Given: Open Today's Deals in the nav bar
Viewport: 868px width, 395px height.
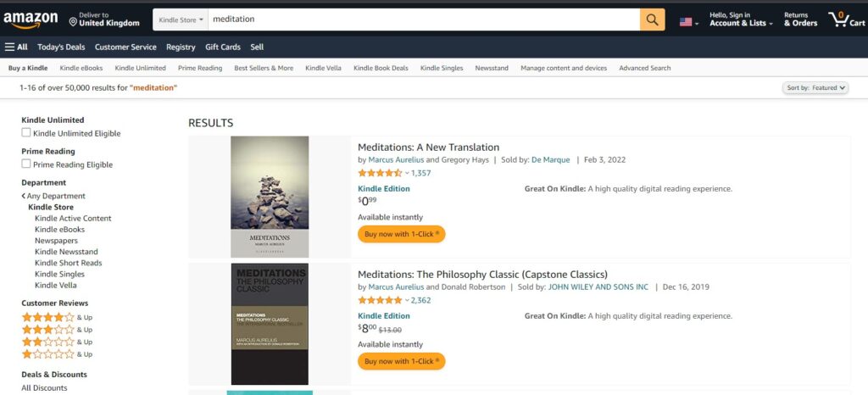Looking at the screenshot, I should tap(61, 47).
